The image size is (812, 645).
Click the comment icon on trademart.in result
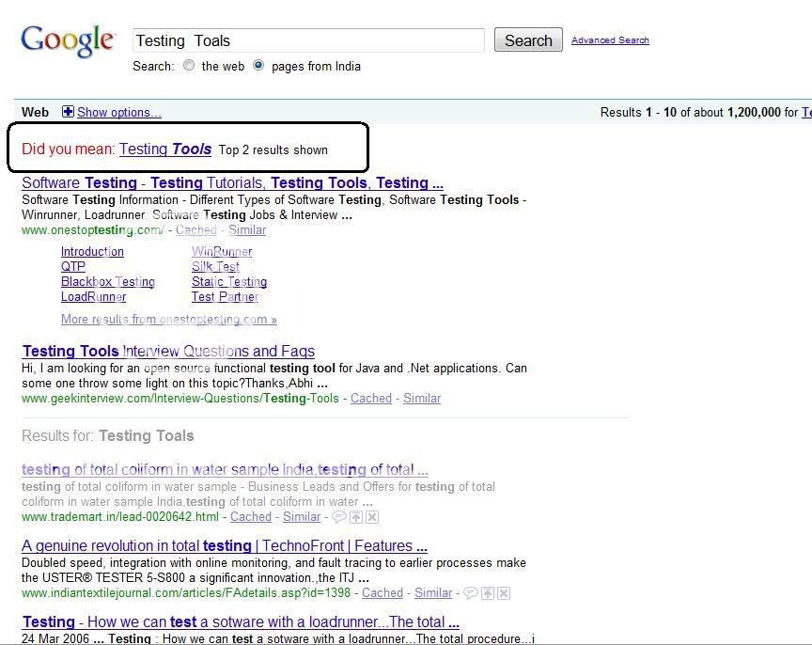click(x=339, y=517)
